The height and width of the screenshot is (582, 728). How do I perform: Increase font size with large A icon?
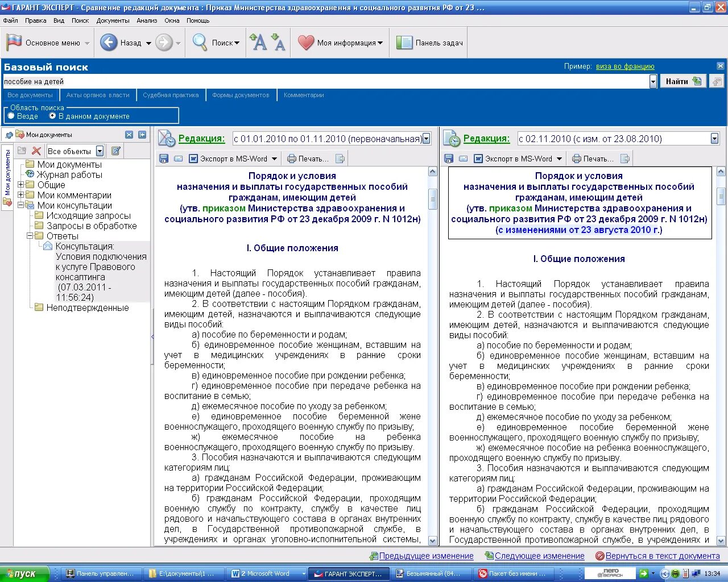point(259,43)
